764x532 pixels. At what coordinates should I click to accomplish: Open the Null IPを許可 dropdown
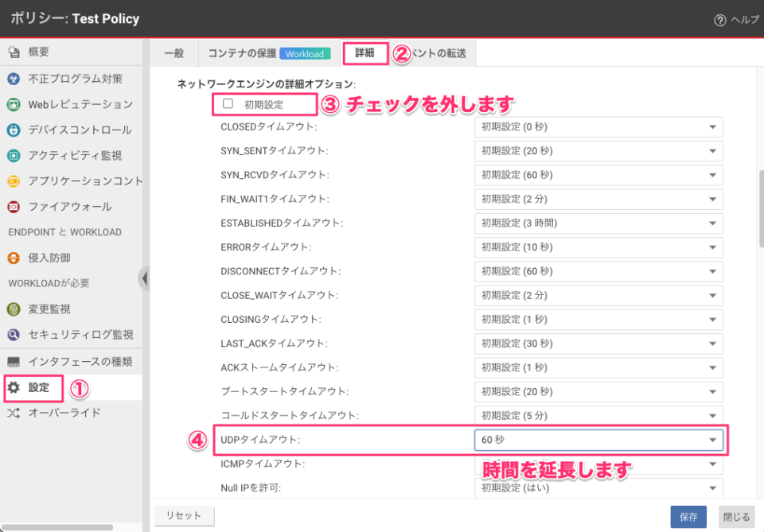[x=598, y=488]
